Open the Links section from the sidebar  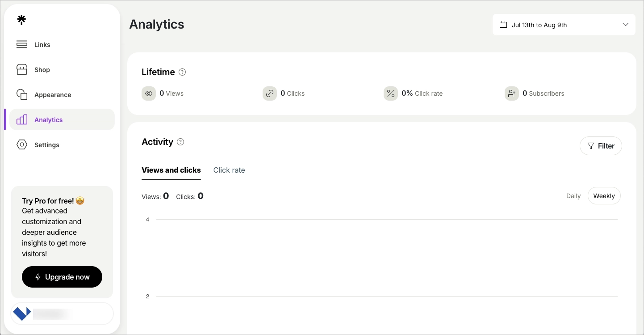pos(42,44)
